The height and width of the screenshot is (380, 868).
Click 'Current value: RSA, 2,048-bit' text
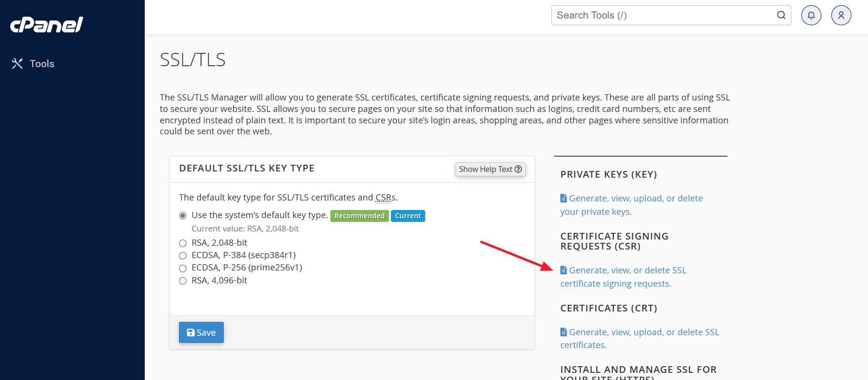point(245,229)
